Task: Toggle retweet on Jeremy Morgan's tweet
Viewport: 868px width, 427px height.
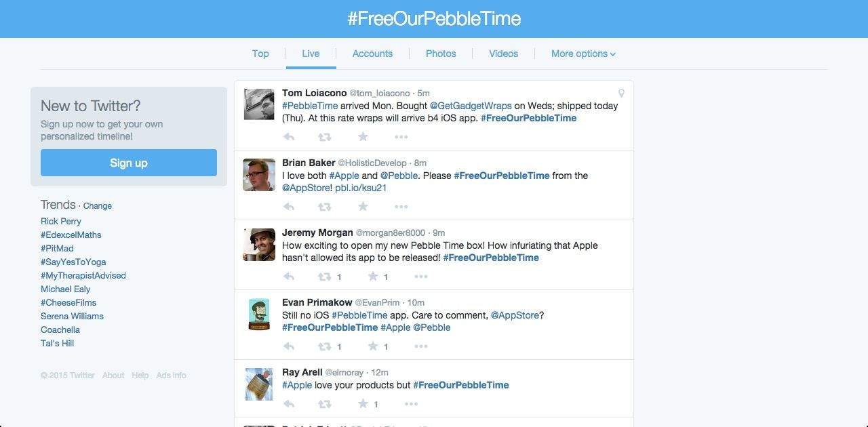Action: click(325, 277)
